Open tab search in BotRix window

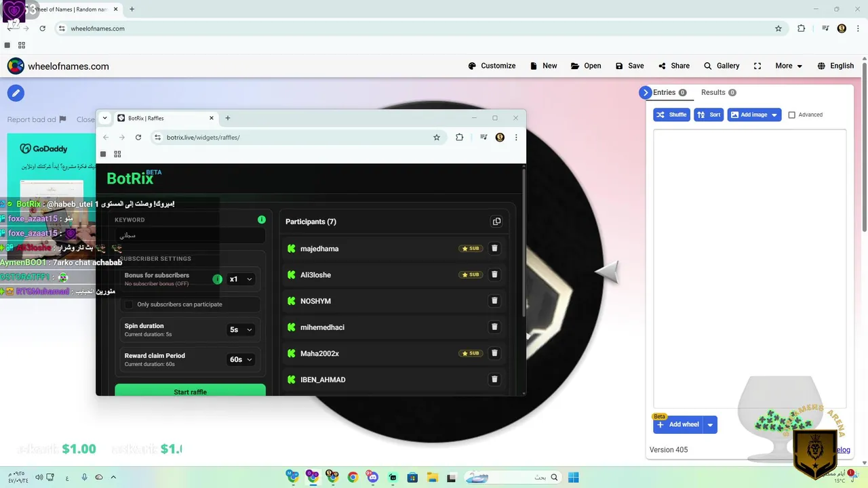(x=104, y=118)
